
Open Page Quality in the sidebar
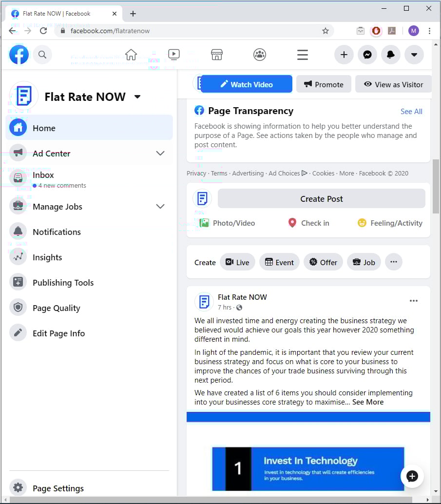89,308
